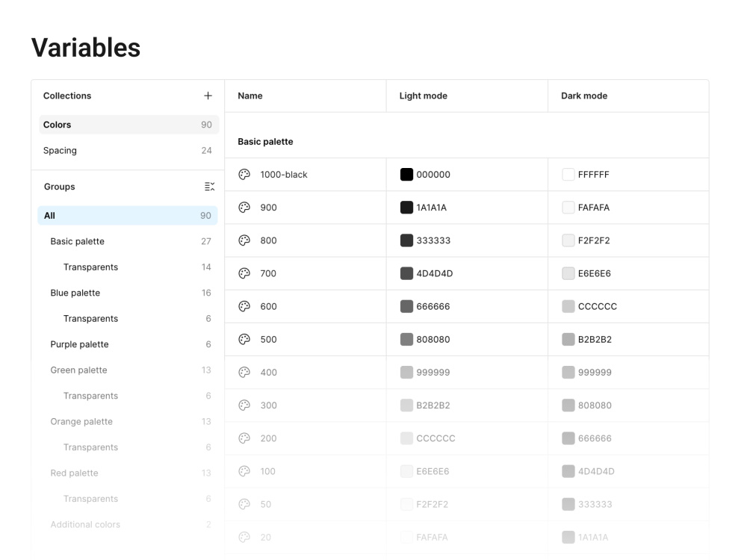
Task: Open the Orange palette group
Action: click(128, 421)
